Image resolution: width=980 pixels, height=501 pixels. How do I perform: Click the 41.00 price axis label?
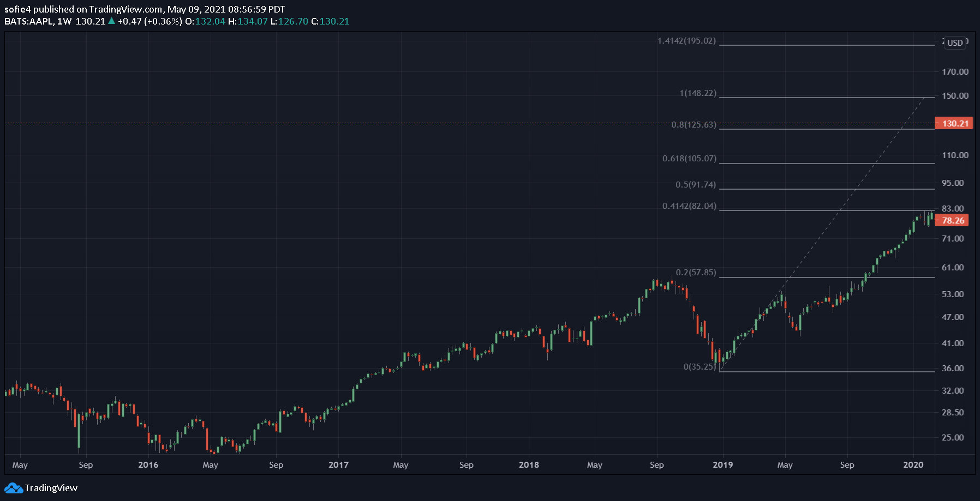coord(953,343)
